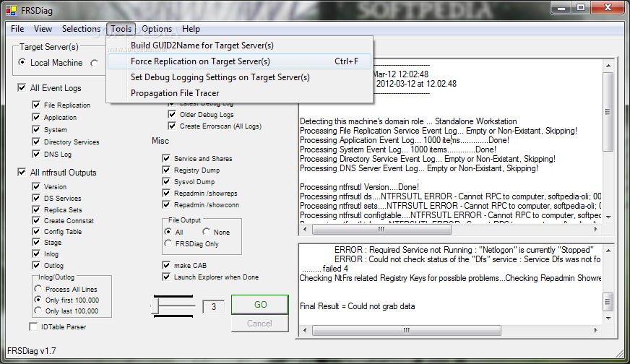Toggle All ntfrsutl Outputs checkbox
This screenshot has width=630, height=364.
22,172
